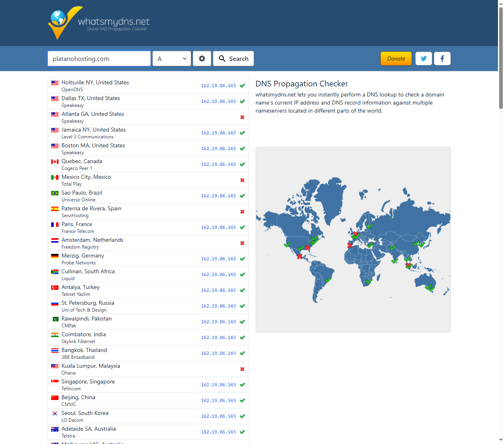Click the South Africa check marker on map
This screenshot has height=444, width=504.
tap(369, 281)
